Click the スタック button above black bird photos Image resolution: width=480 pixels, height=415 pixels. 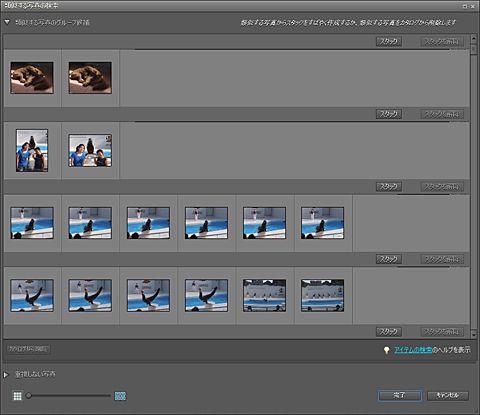pyautogui.click(x=389, y=259)
